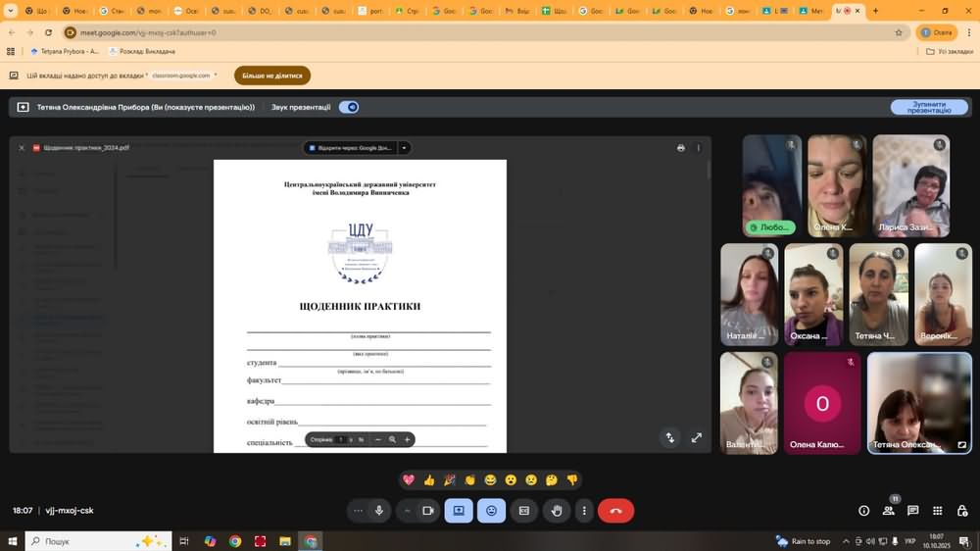
Task: Stop the presentation
Action: (x=929, y=107)
